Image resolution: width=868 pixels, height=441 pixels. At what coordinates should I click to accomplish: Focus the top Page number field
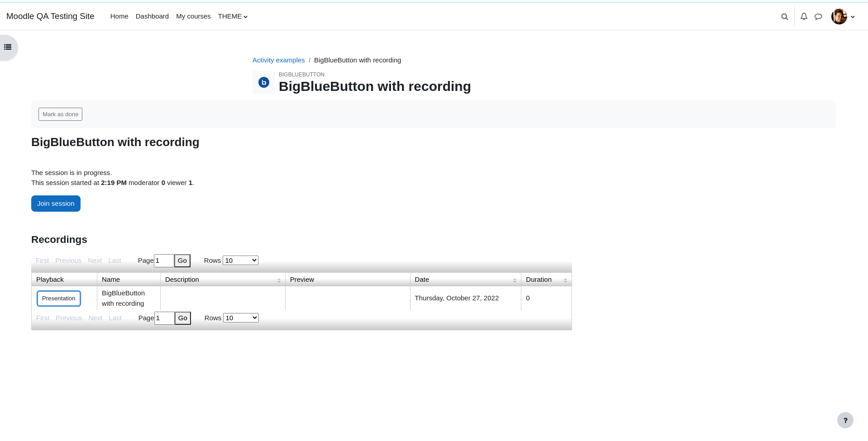pyautogui.click(x=164, y=261)
